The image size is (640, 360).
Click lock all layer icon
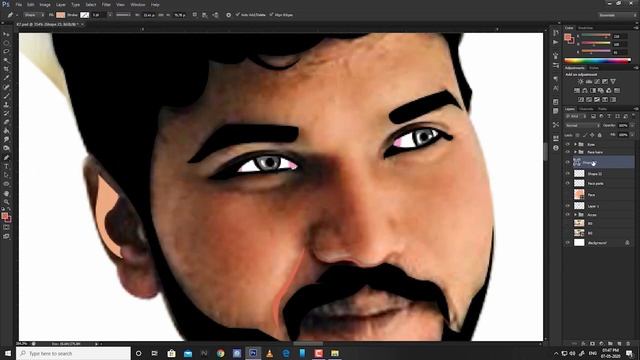pyautogui.click(x=600, y=135)
